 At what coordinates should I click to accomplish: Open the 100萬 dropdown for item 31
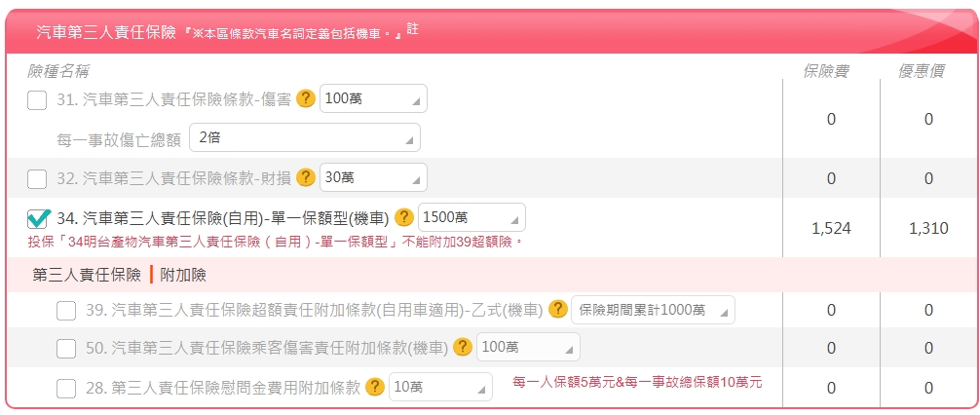373,99
